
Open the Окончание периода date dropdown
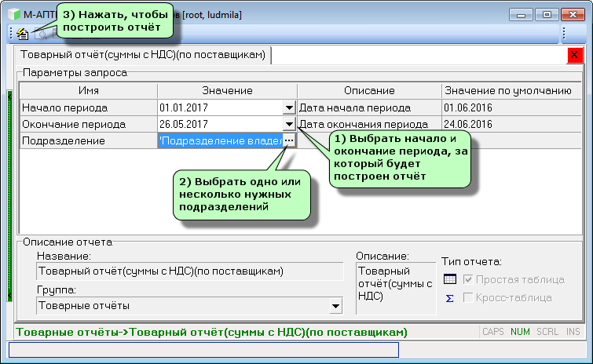(289, 124)
